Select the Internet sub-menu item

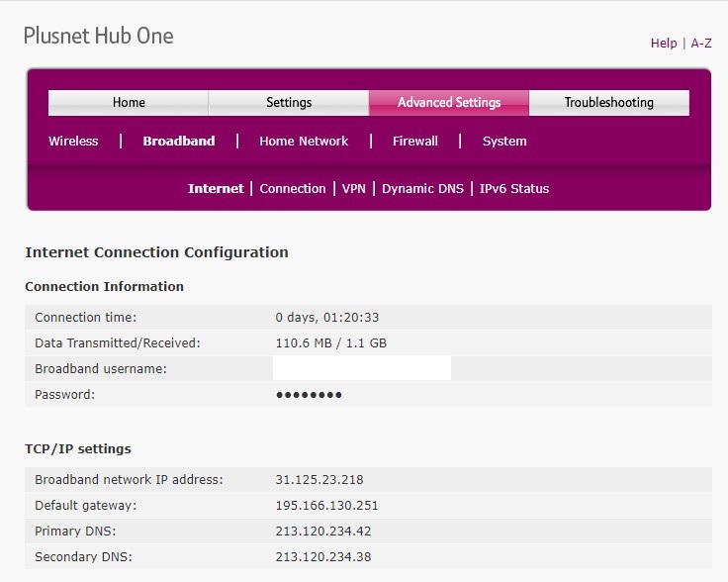coord(216,189)
